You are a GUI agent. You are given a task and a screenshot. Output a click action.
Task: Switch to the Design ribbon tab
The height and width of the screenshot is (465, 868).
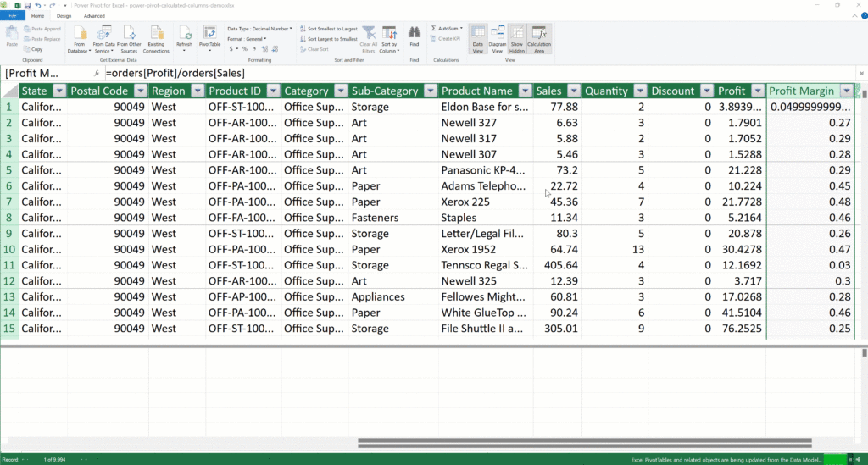64,16
